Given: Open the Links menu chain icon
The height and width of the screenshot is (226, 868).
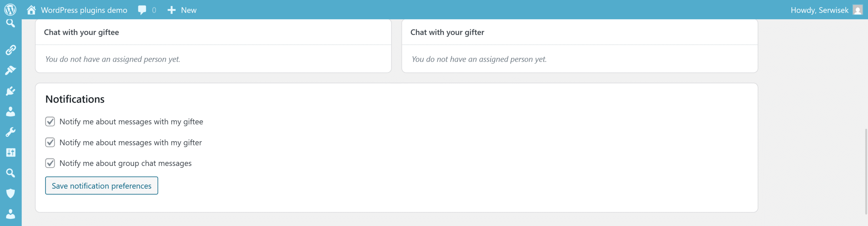Looking at the screenshot, I should [x=11, y=50].
